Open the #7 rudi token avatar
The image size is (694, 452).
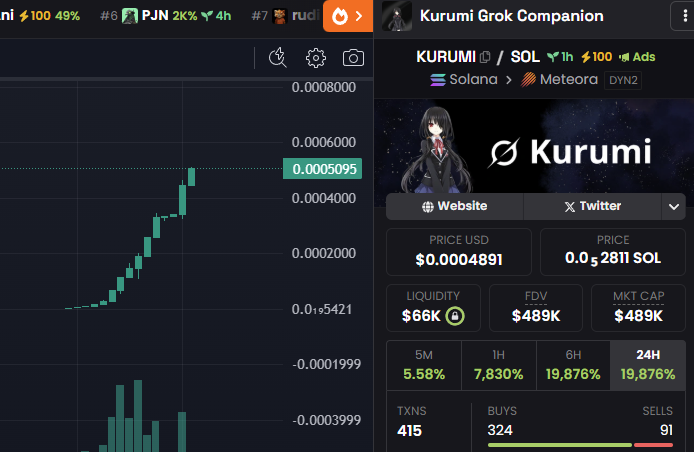pos(280,16)
